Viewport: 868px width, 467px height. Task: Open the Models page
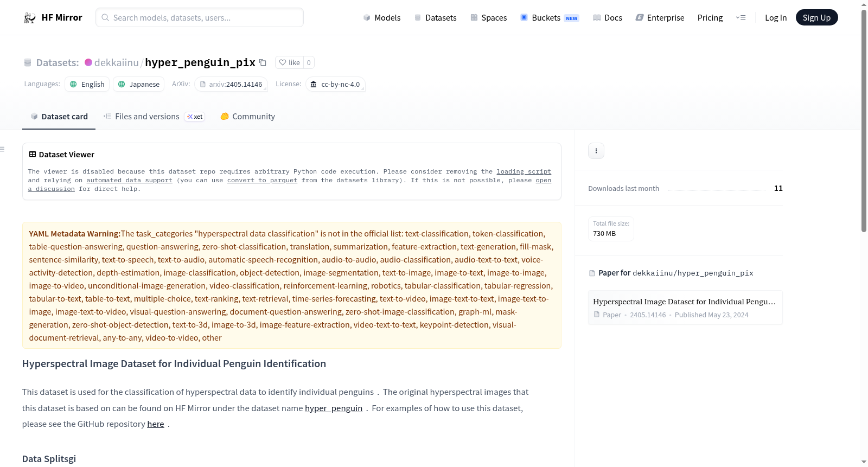click(382, 18)
